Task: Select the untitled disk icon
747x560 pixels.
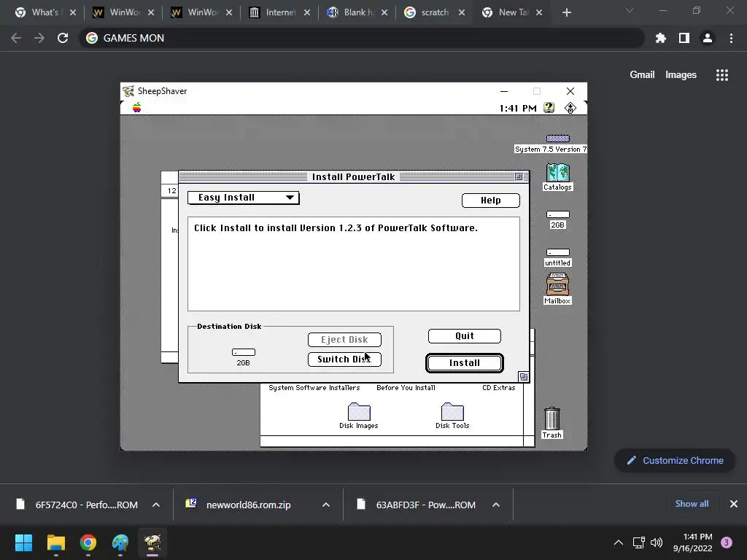Action: (x=557, y=252)
